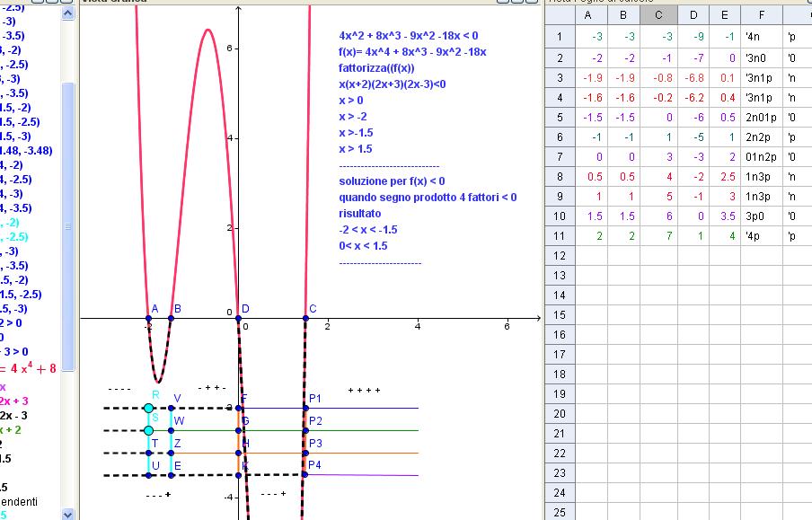Viewport: 812px width, 520px height.
Task: Click algebra entry ending '1.48, -3.48)'
Action: 26,151
